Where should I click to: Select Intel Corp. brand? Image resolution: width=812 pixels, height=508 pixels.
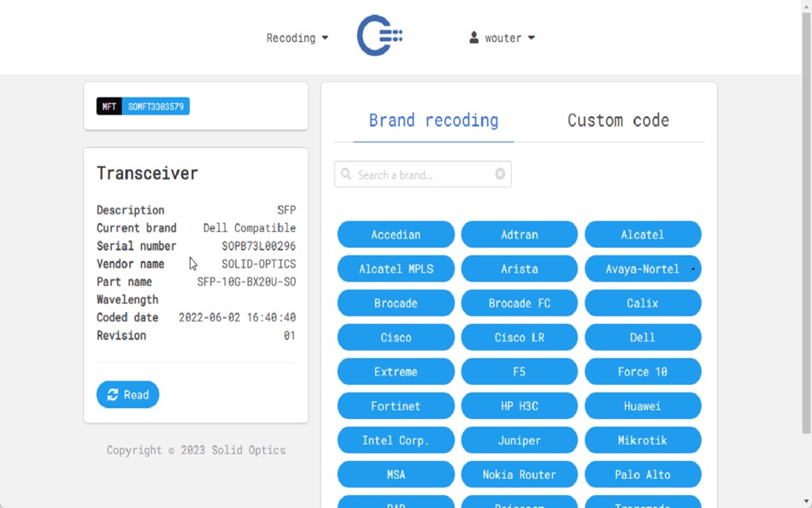pos(396,440)
